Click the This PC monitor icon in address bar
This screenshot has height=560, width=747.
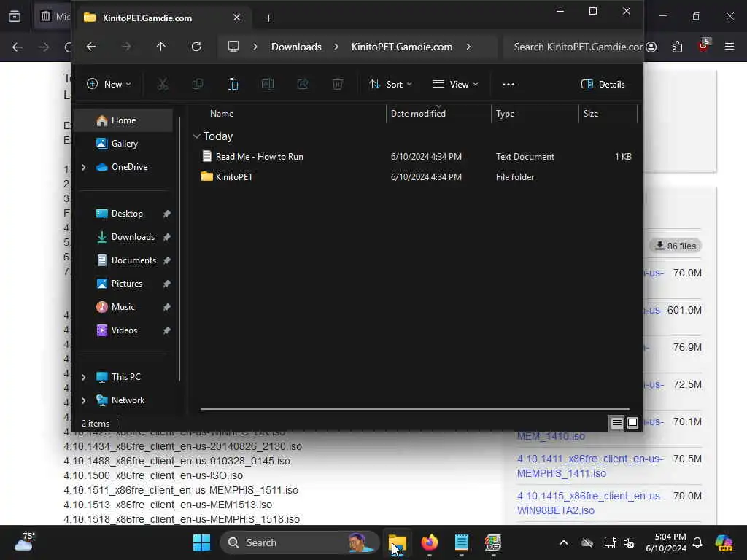(x=233, y=47)
